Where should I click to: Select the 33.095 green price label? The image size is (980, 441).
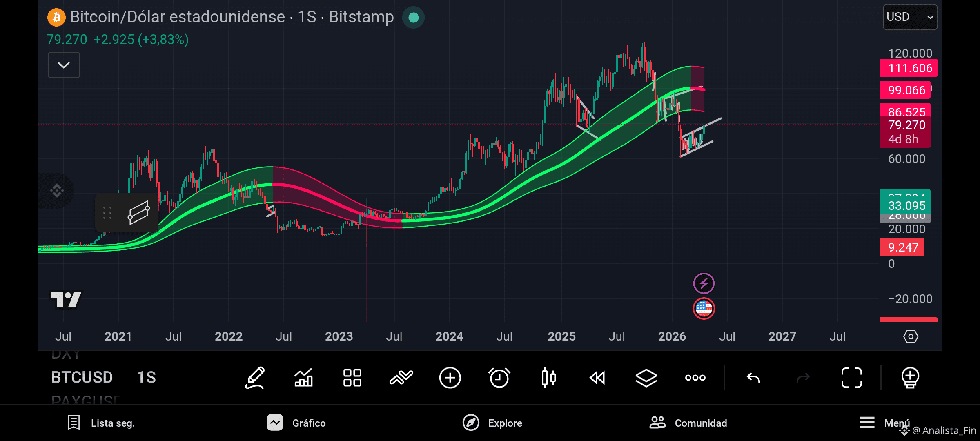point(905,205)
